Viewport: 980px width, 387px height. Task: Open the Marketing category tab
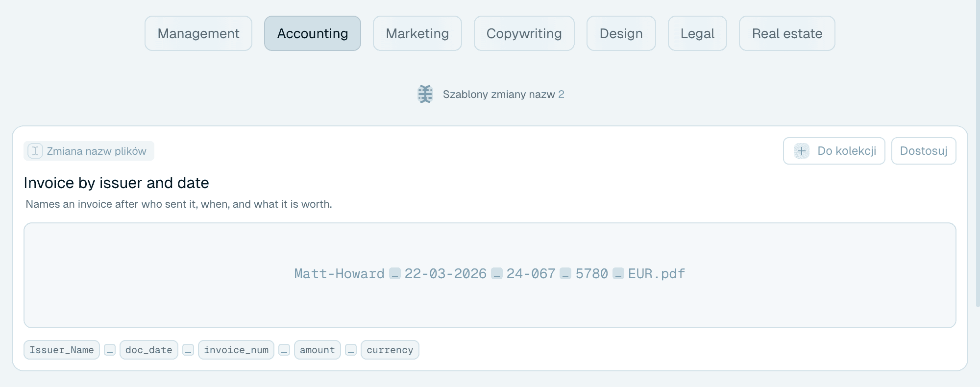(417, 33)
